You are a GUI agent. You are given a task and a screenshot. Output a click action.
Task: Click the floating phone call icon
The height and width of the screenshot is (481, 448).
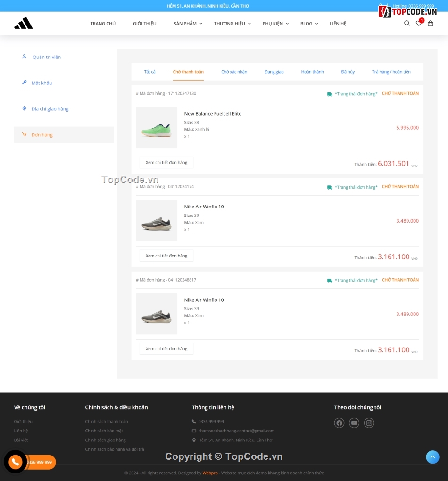pyautogui.click(x=15, y=462)
